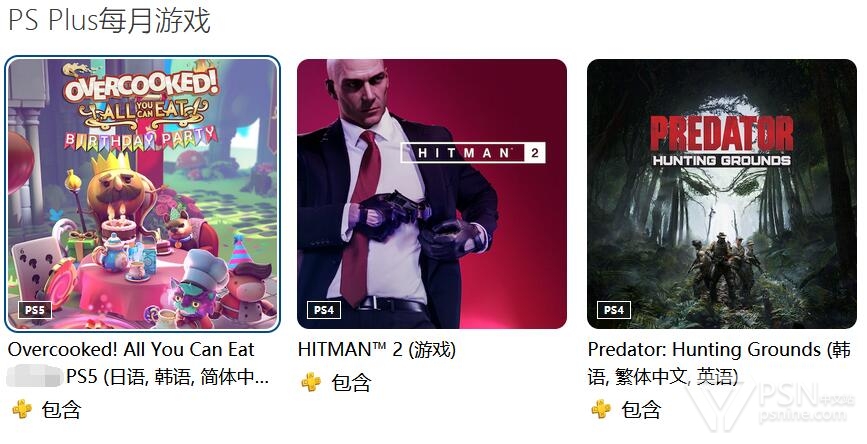The height and width of the screenshot is (444, 867).
Task: Open the HITMAN™ 2 (游戏) title link
Action: (x=377, y=349)
